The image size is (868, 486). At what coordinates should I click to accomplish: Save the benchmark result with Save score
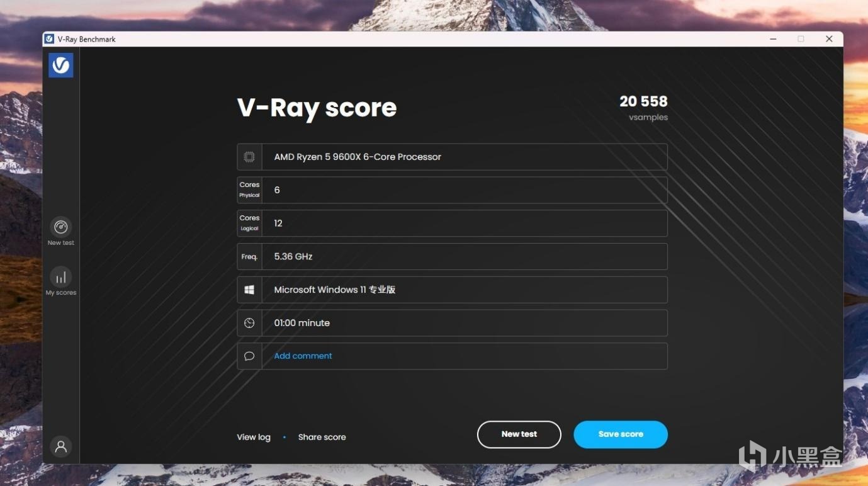[x=621, y=434]
